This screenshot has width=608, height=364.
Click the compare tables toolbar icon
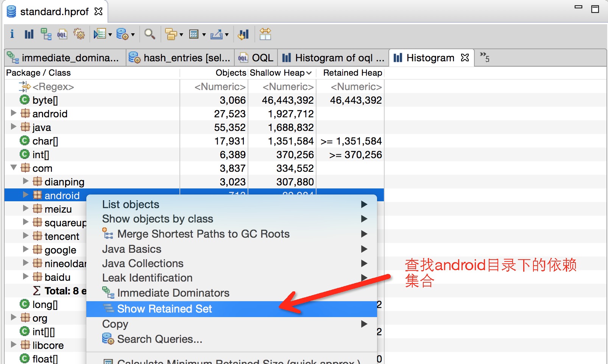(x=266, y=34)
